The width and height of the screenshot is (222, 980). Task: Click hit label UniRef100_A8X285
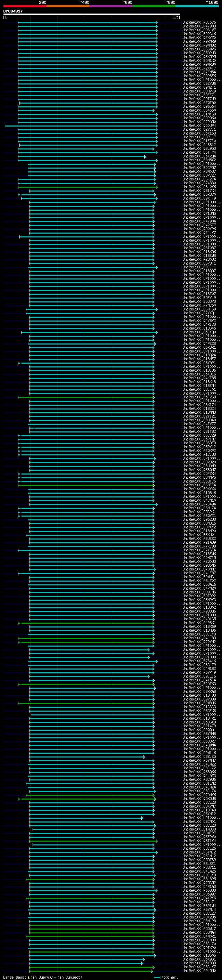coord(199,917)
